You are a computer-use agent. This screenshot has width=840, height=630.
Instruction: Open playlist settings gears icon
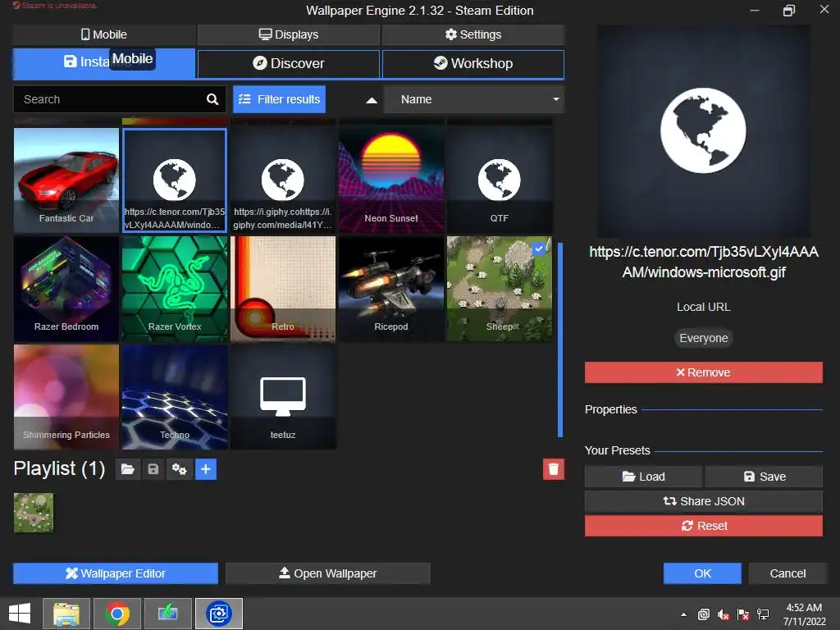click(179, 470)
